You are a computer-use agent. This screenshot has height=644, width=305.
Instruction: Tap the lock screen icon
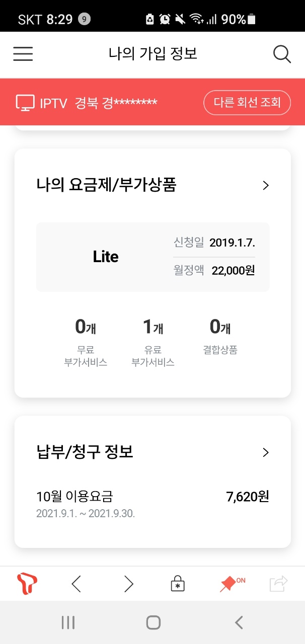coord(178,584)
